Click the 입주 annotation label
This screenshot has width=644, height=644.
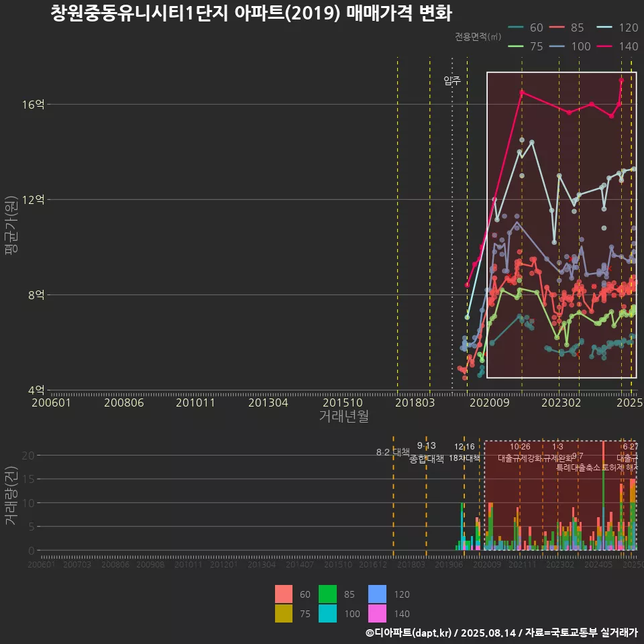452,80
